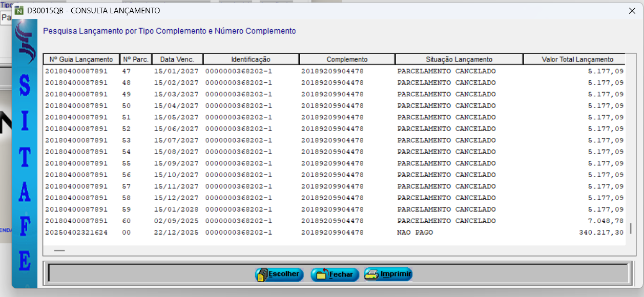
Task: Click the Situação Lançamento column header
Action: [459, 59]
